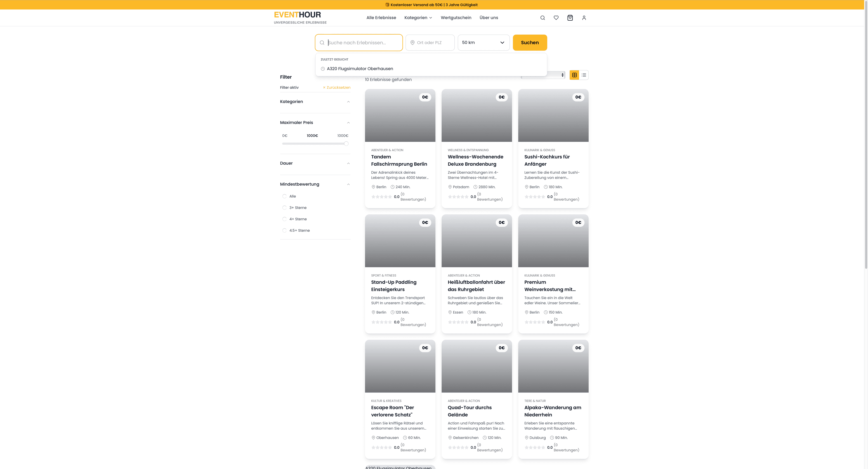The image size is (868, 469).
Task: Open the wishlist heart icon
Action: pos(556,17)
